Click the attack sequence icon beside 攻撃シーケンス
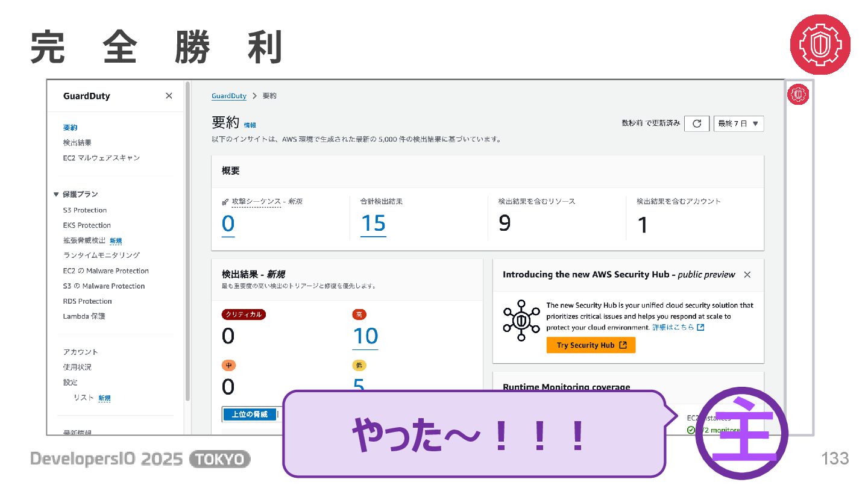868x488 pixels. (225, 201)
